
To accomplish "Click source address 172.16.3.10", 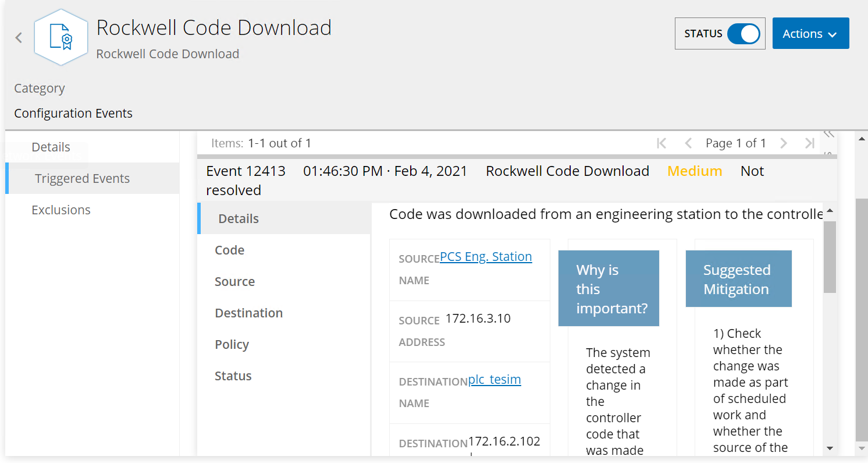I will click(x=478, y=319).
